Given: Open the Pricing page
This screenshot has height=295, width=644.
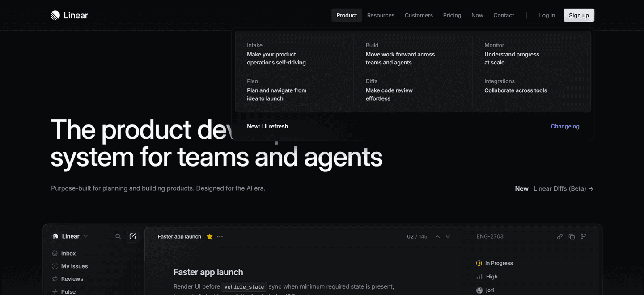Looking at the screenshot, I should point(452,15).
